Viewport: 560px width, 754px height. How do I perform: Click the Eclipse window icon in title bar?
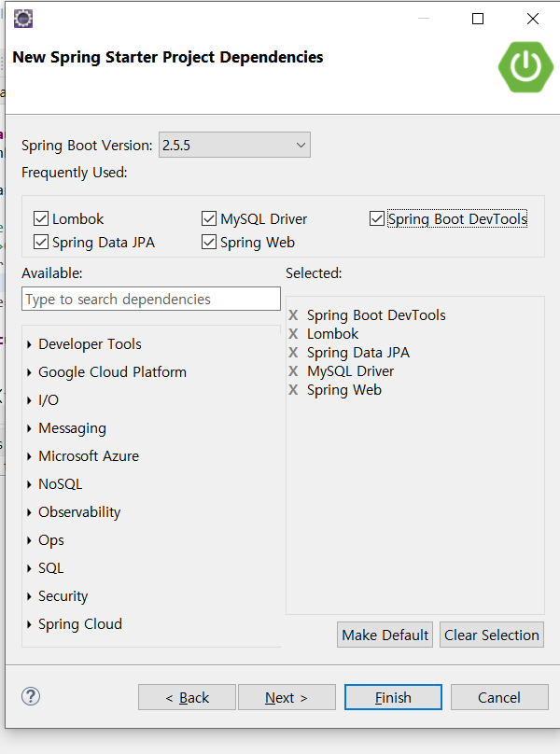(23, 19)
